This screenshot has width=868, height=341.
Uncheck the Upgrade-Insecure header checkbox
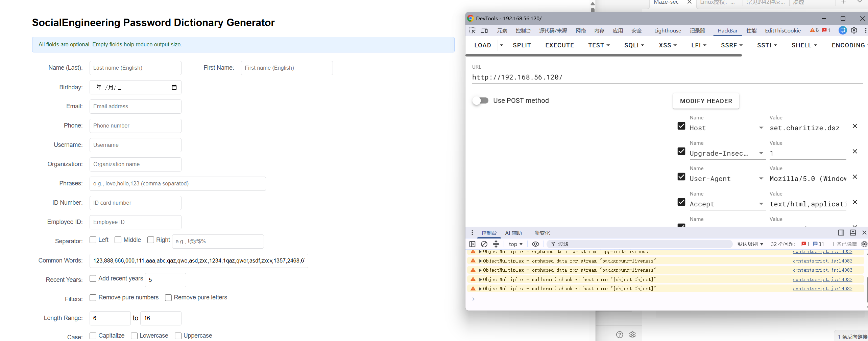tap(681, 151)
